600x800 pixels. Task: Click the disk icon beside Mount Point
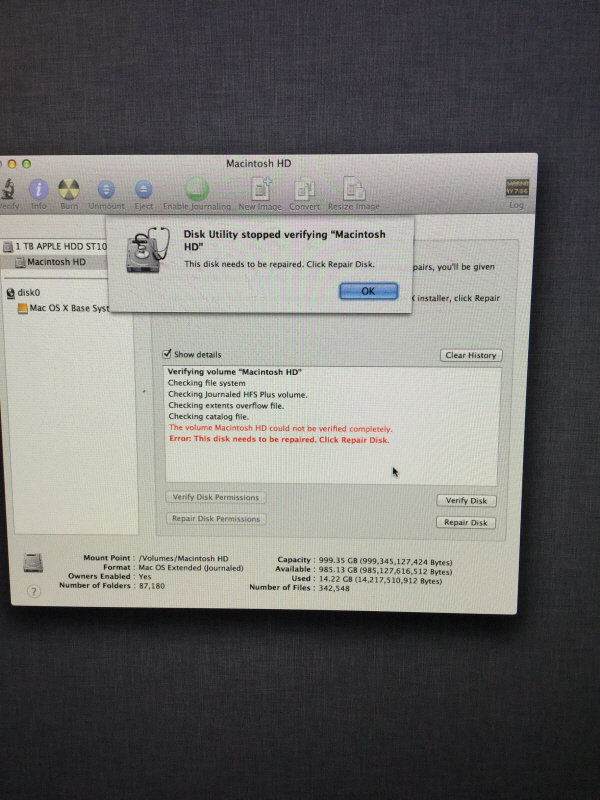pos(33,563)
